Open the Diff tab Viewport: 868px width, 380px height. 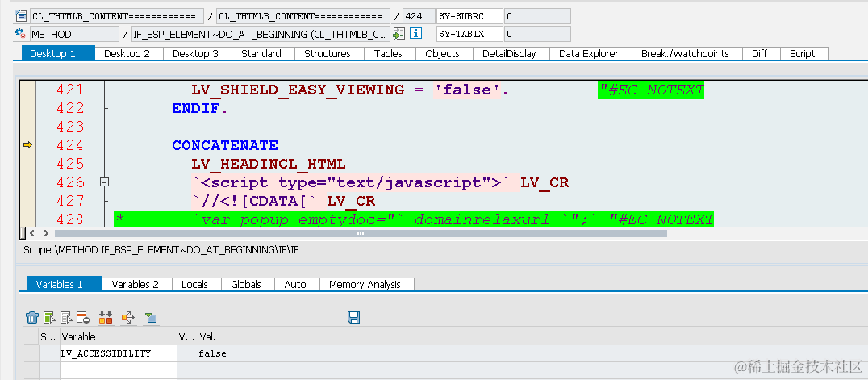761,54
